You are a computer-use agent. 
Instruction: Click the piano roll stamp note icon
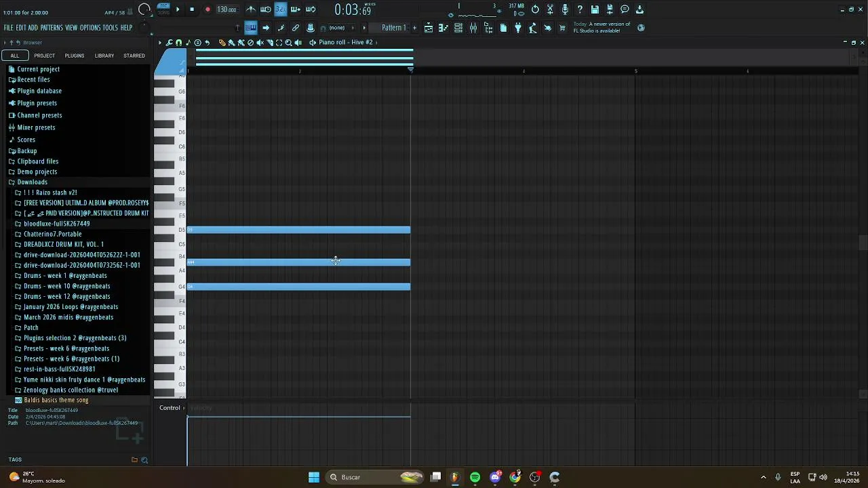point(188,42)
